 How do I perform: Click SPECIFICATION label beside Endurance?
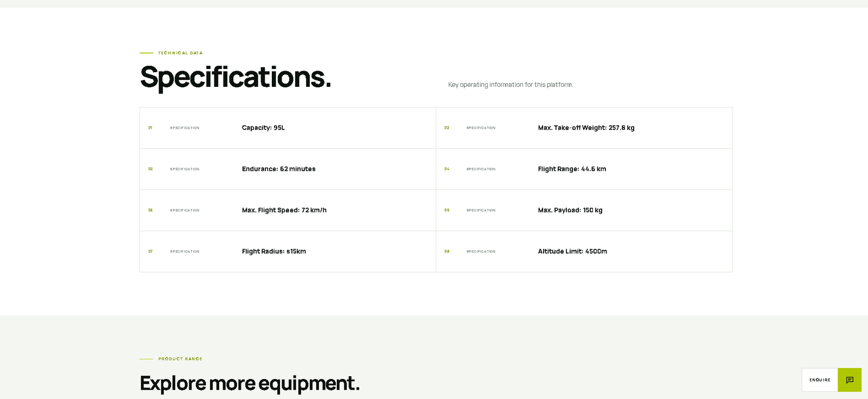(x=184, y=169)
